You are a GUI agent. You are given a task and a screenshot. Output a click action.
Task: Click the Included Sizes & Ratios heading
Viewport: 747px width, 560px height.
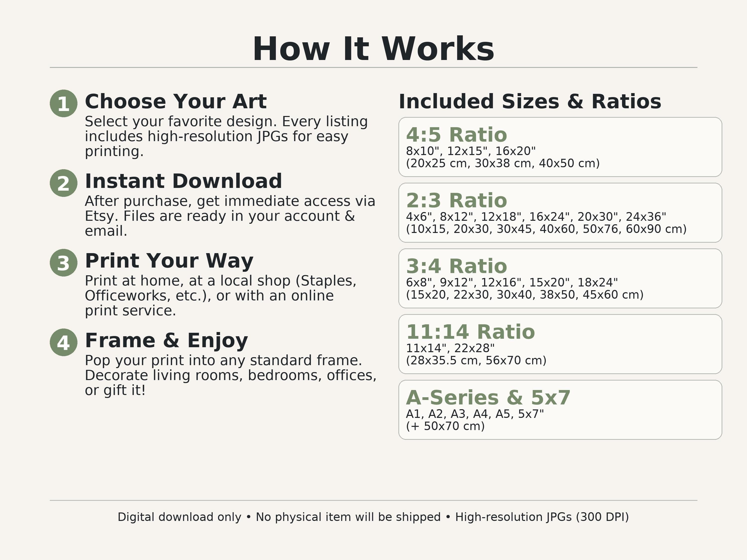click(x=530, y=102)
